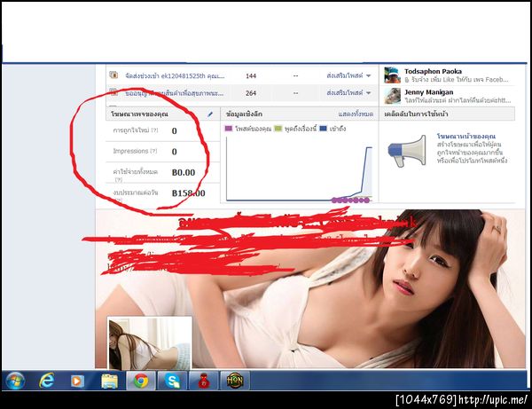Click the megaphone advertising icon
532x409 pixels.
click(407, 151)
